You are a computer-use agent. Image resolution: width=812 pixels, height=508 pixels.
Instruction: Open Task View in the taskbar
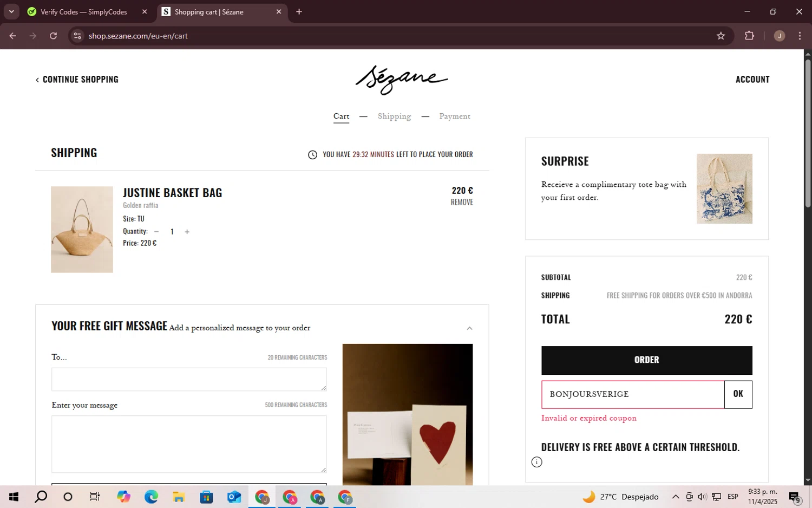95,497
